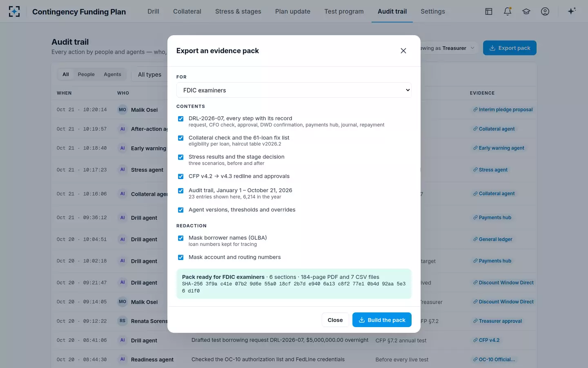Click the Export pack button
Image resolution: width=588 pixels, height=368 pixels.
(x=510, y=48)
